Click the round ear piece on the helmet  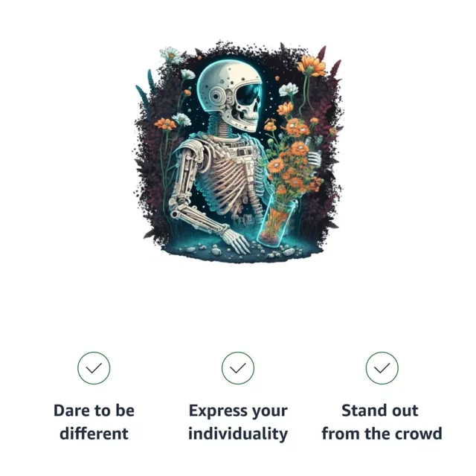point(216,97)
